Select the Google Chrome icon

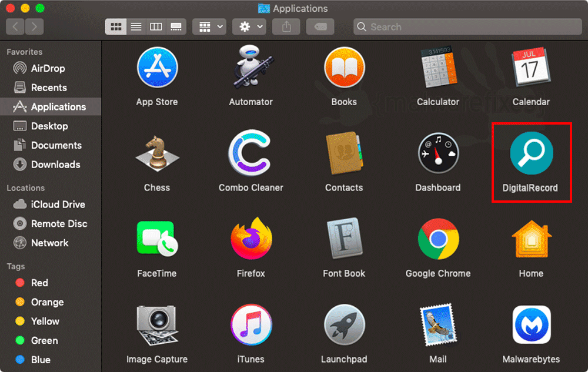pos(438,239)
